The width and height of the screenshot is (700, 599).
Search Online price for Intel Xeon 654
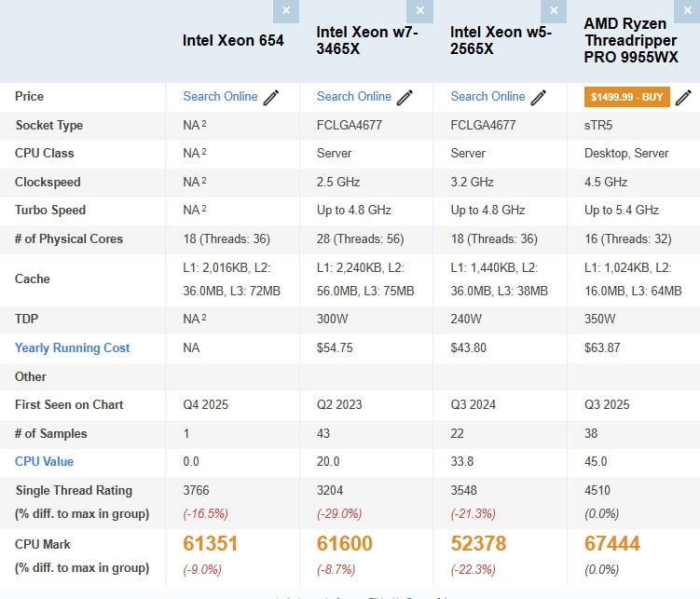pyautogui.click(x=220, y=96)
